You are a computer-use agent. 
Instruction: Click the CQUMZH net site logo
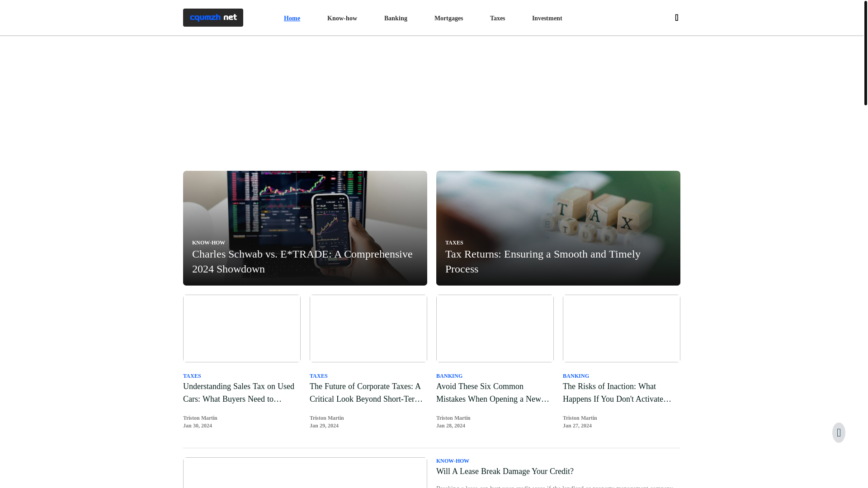[x=213, y=18]
